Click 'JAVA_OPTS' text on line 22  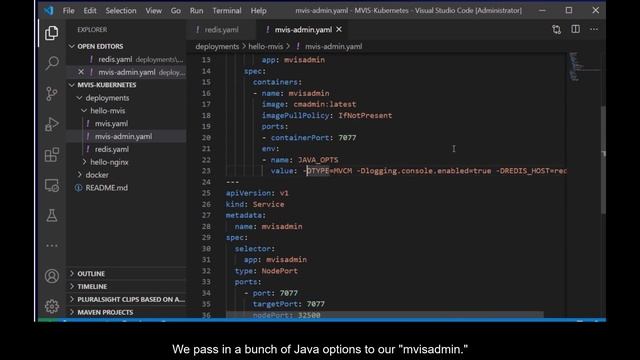pos(318,160)
